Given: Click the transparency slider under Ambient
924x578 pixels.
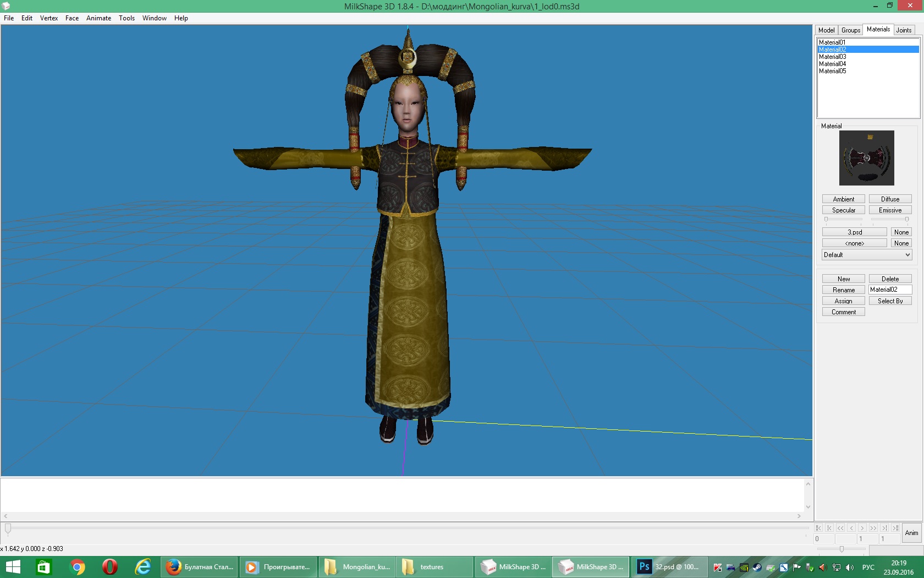Looking at the screenshot, I should 843,219.
